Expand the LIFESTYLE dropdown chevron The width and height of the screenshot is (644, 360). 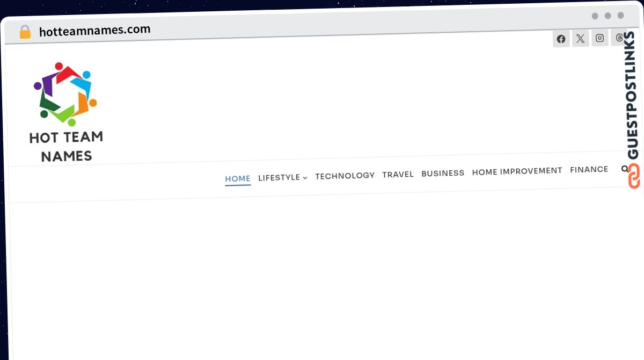tap(305, 177)
